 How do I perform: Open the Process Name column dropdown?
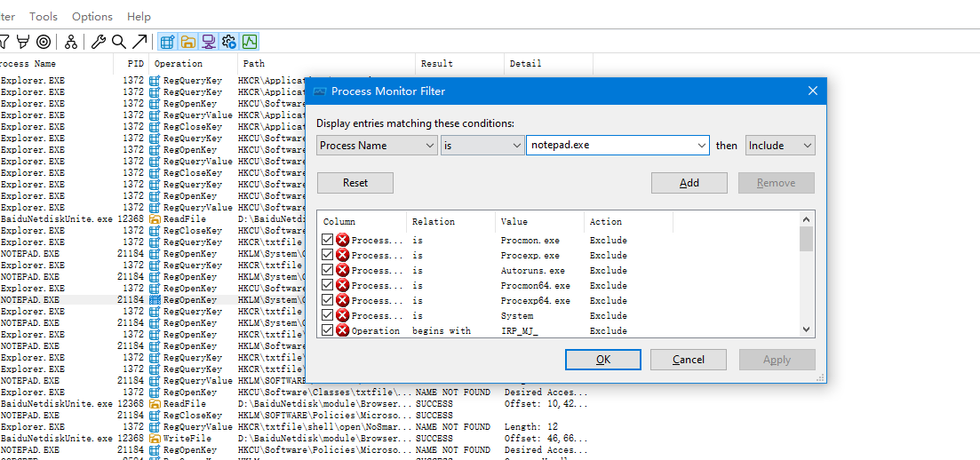click(x=377, y=146)
